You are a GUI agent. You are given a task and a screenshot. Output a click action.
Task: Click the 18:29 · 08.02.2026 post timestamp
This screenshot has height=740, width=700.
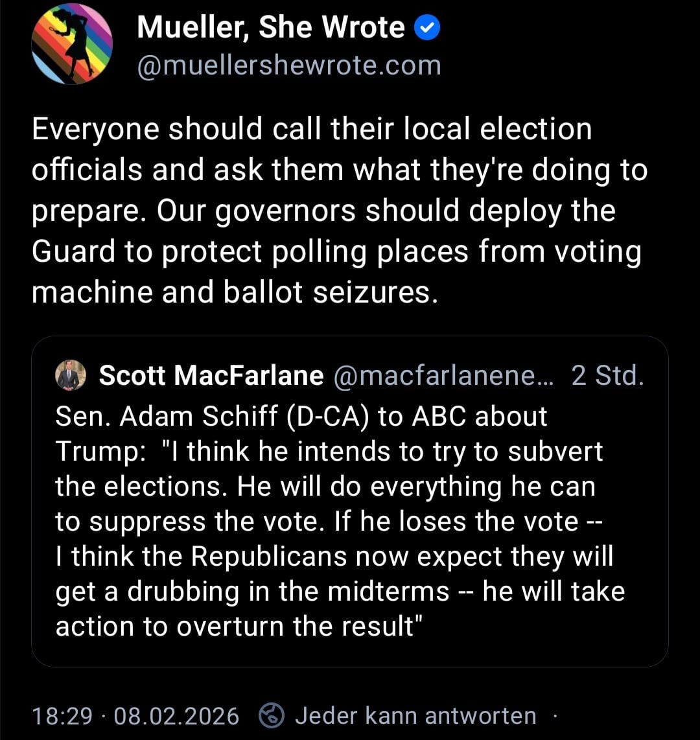pyautogui.click(x=135, y=716)
